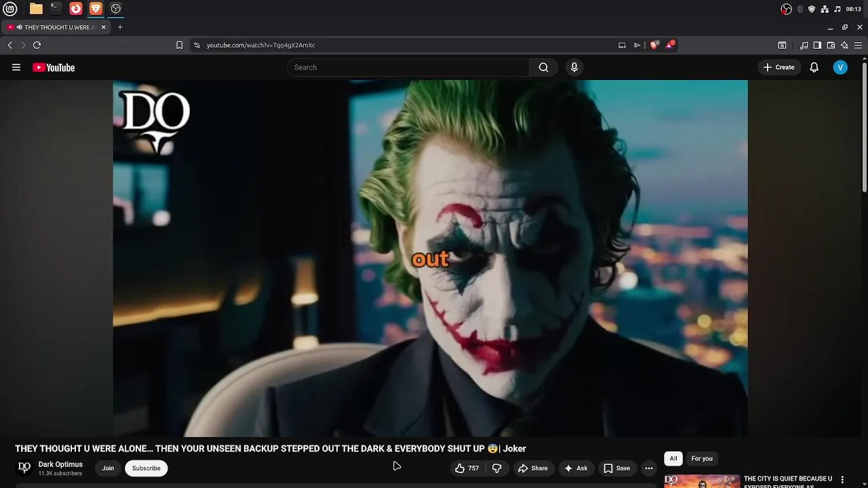Viewport: 868px width, 488px height.
Task: Save the video to a playlist
Action: pyautogui.click(x=617, y=468)
